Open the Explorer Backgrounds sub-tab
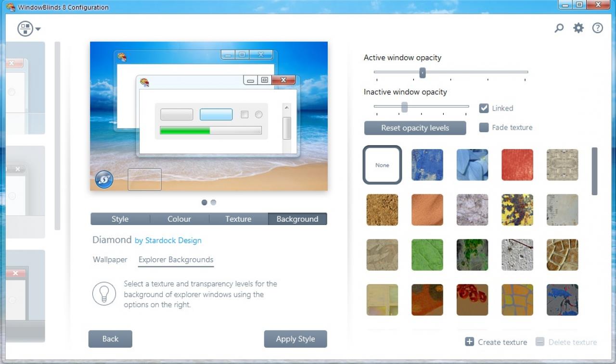The width and height of the screenshot is (616, 364). click(176, 260)
